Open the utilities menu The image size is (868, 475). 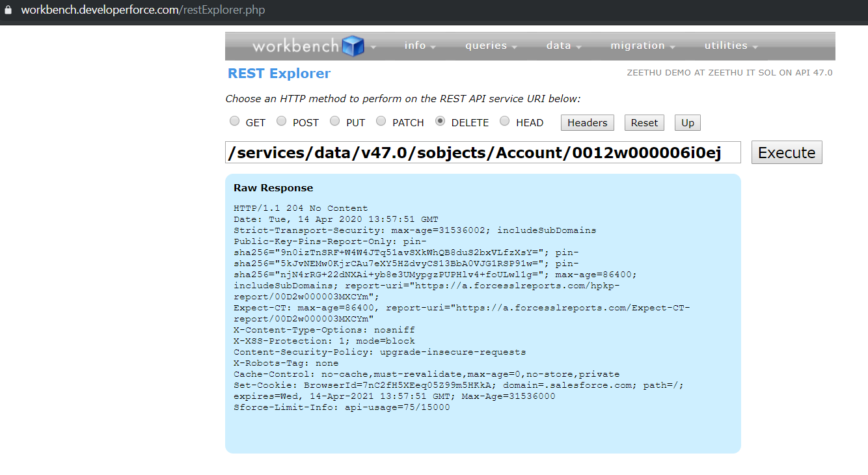[x=725, y=46]
